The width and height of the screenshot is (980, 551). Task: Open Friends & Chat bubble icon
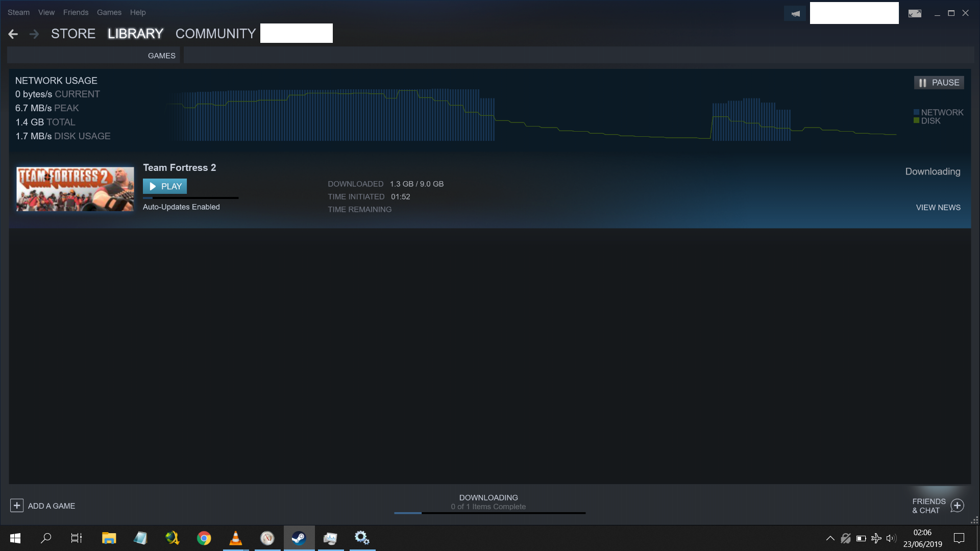tap(958, 506)
